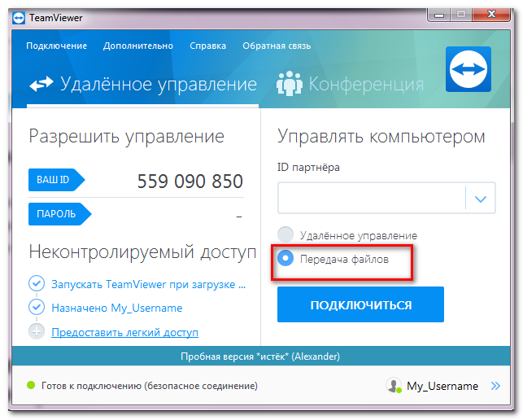Open the Справка menu
Screen dimensions: 523x420
[207, 46]
